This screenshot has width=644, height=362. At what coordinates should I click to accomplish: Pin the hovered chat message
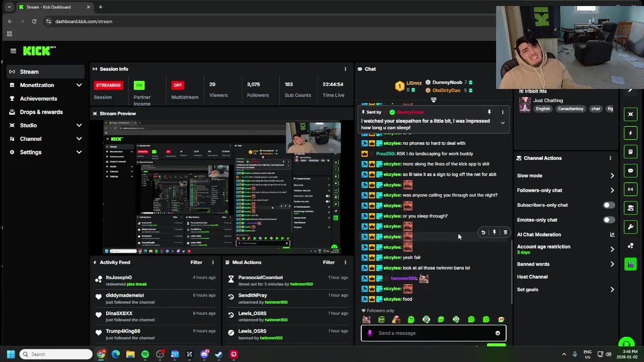click(x=494, y=232)
